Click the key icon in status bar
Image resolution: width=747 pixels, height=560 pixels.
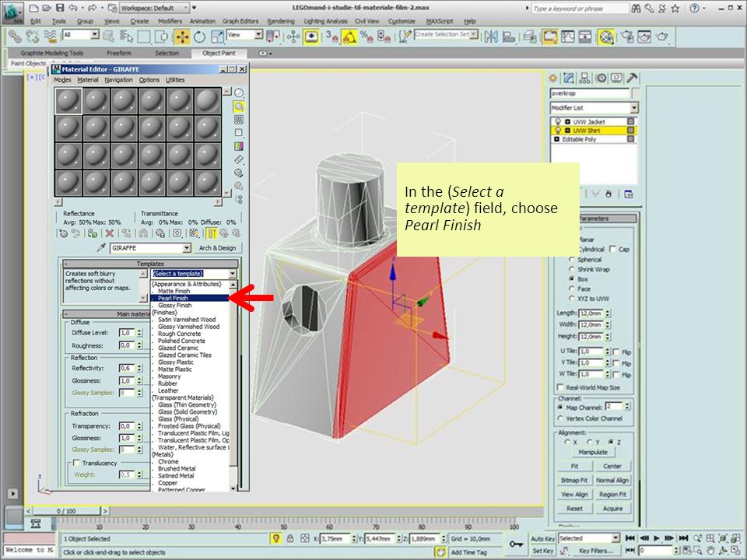pyautogui.click(x=517, y=544)
